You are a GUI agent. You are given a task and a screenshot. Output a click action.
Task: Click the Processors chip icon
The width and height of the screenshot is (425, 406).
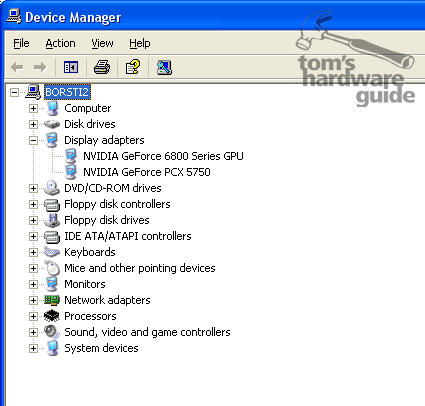coord(52,316)
